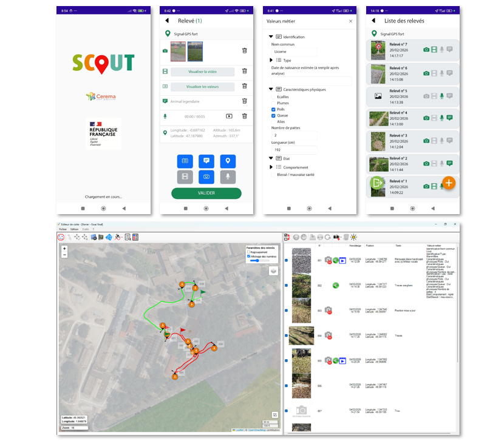Tap the blue camera capture button

click(206, 177)
